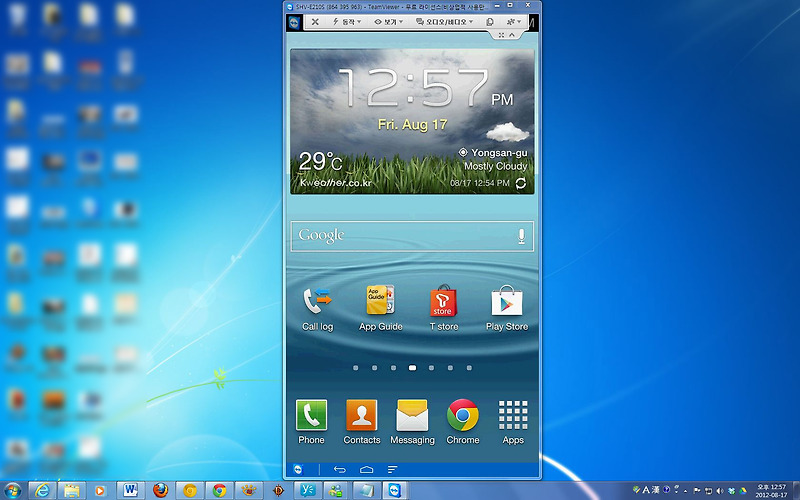Image resolution: width=800 pixels, height=500 pixels.
Task: Close the TeamViewer session with toolbar X
Action: [x=315, y=22]
